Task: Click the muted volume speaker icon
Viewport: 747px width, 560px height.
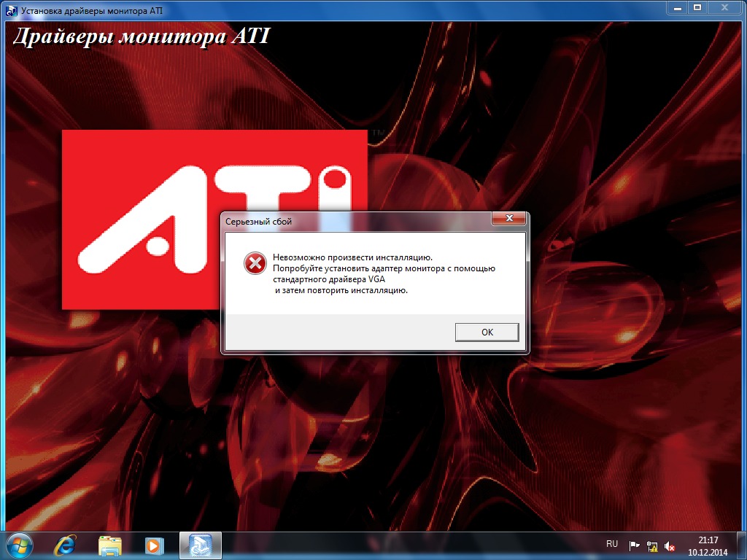Action: pyautogui.click(x=670, y=545)
